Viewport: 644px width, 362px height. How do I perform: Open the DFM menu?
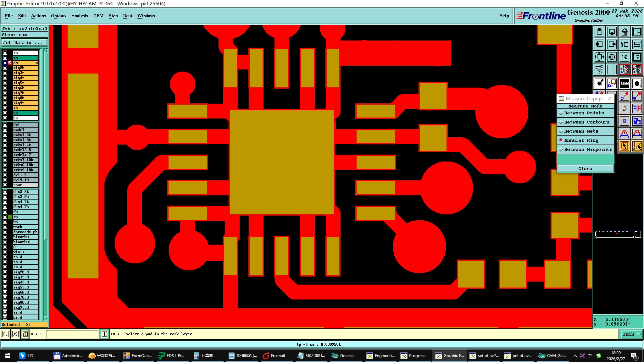click(x=98, y=16)
